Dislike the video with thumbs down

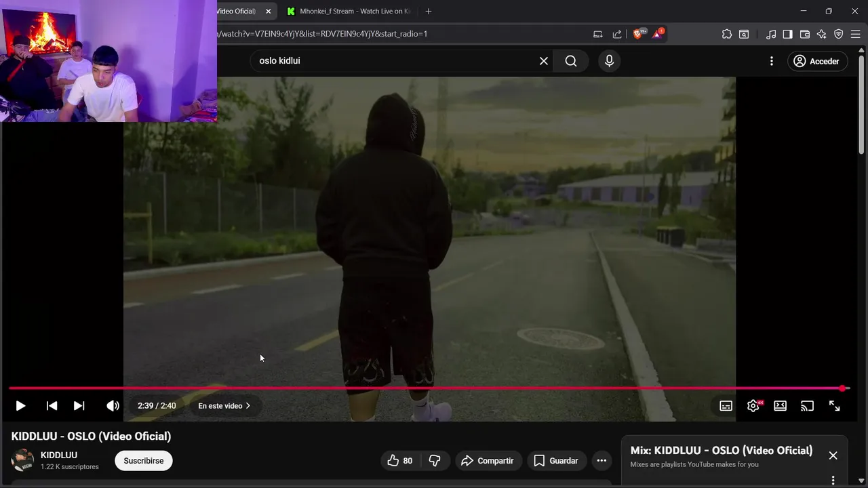coord(435,461)
